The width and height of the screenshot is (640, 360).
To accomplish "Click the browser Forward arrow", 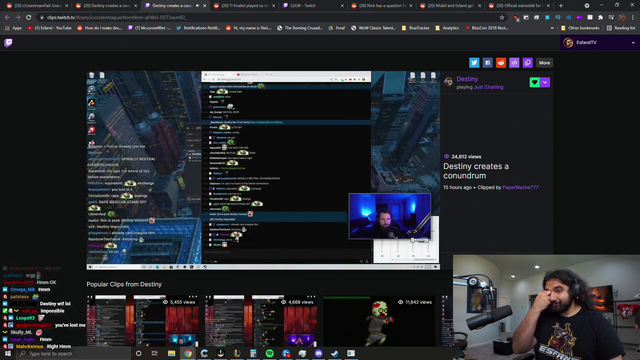I will (18, 18).
